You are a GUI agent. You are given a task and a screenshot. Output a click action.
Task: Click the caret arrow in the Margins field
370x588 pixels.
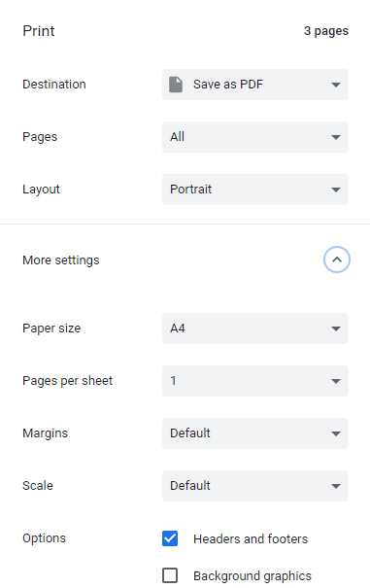point(336,433)
